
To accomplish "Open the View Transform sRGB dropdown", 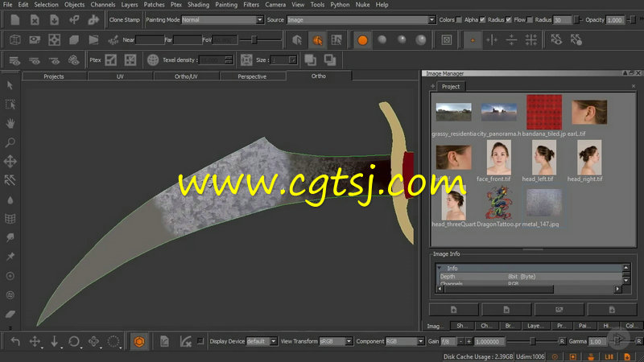I will point(336,341).
